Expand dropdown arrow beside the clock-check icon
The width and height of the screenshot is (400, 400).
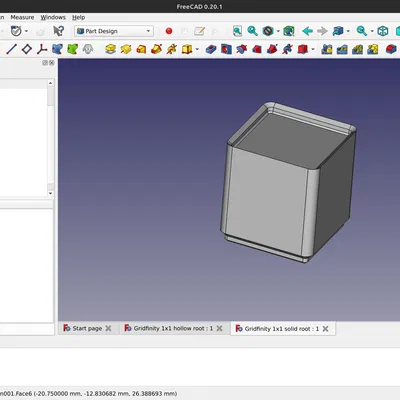(26, 31)
